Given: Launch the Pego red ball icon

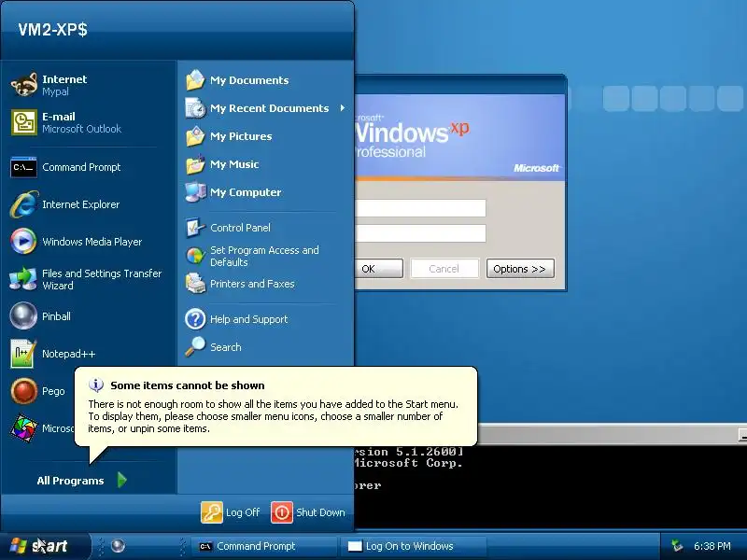Looking at the screenshot, I should [x=23, y=391].
